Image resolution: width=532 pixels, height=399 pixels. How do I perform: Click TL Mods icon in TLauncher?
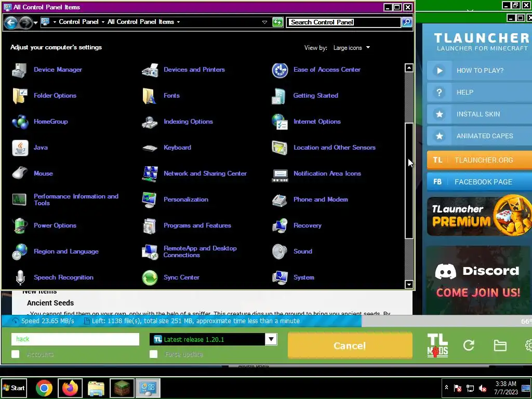tap(437, 345)
